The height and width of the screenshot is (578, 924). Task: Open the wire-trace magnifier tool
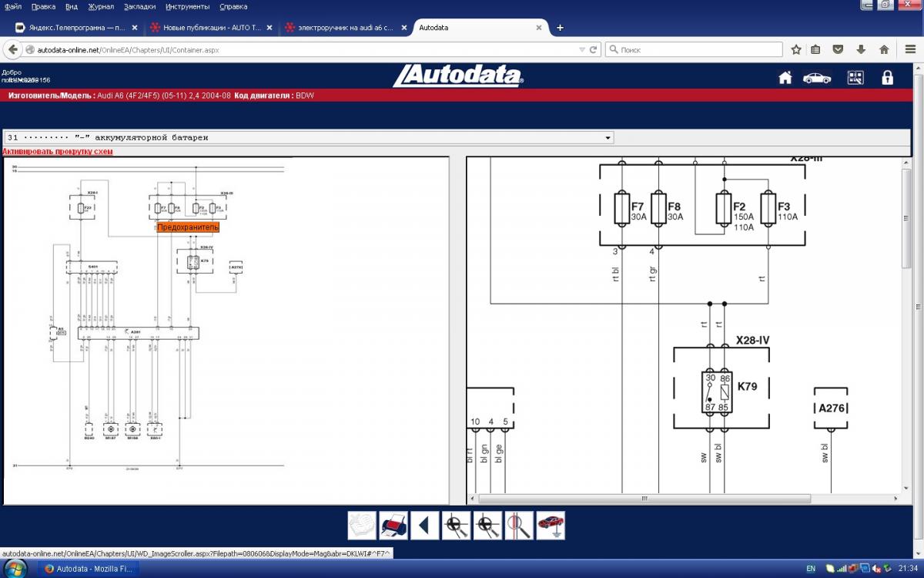point(519,526)
